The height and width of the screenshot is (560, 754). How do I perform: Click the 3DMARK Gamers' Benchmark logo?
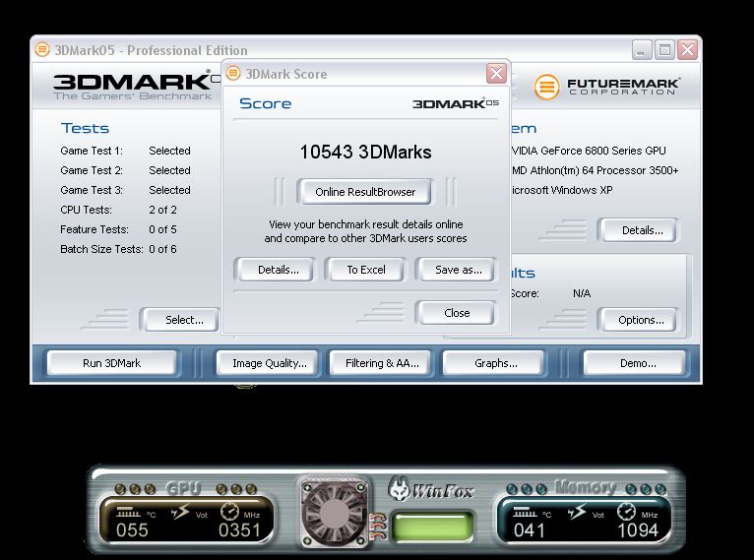(x=137, y=86)
